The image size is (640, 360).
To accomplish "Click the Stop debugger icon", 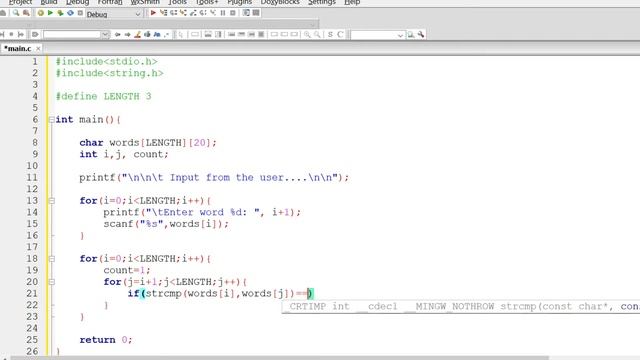I will pos(233,13).
